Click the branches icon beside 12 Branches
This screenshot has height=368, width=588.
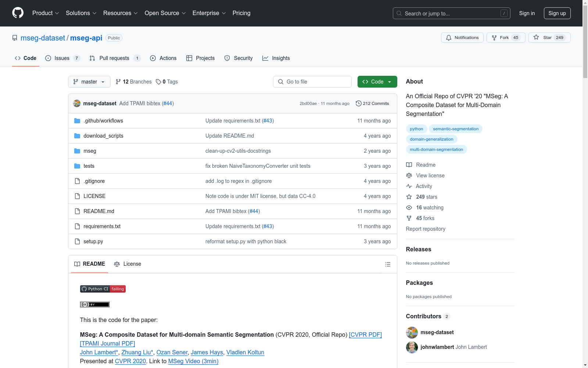(118, 82)
